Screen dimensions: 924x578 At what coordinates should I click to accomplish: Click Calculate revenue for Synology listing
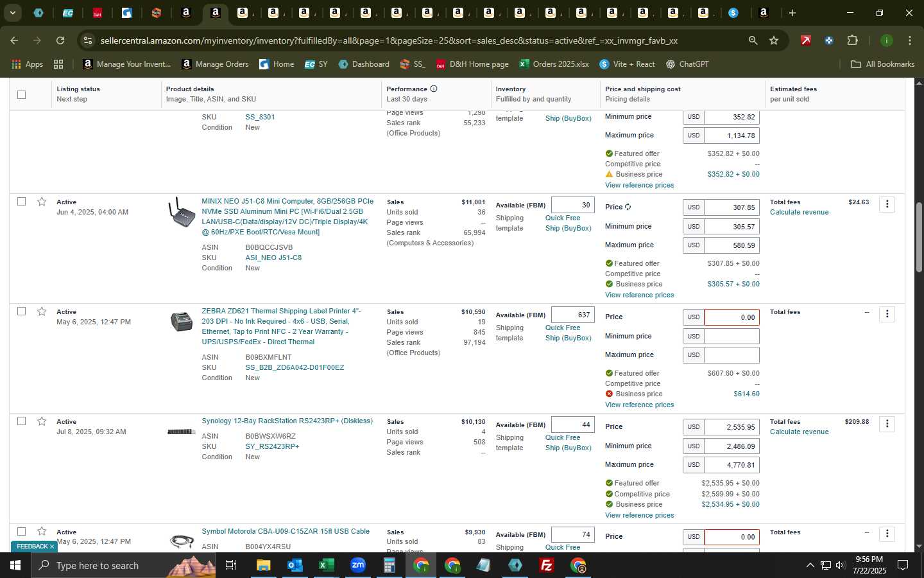[799, 432]
